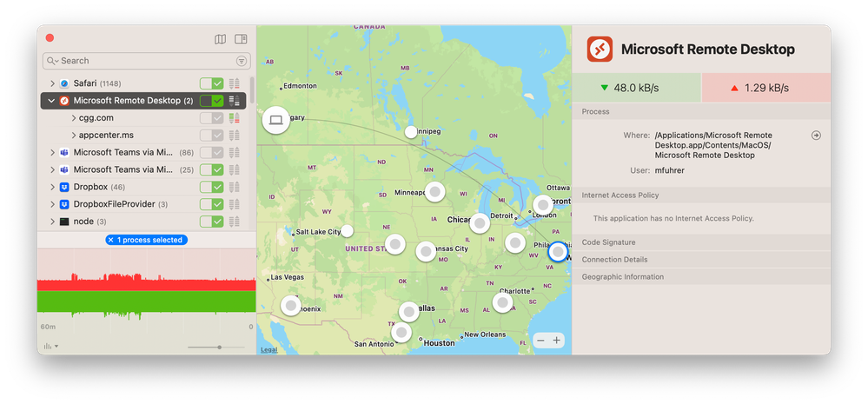
Task: Select the Kansas City map node
Action: (425, 251)
